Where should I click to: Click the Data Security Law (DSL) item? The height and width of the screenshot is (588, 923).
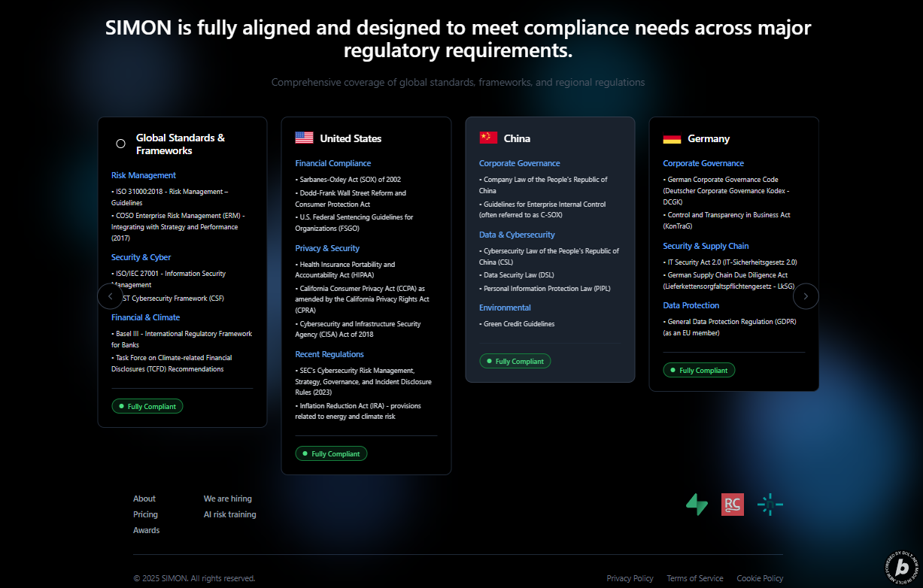coord(517,275)
